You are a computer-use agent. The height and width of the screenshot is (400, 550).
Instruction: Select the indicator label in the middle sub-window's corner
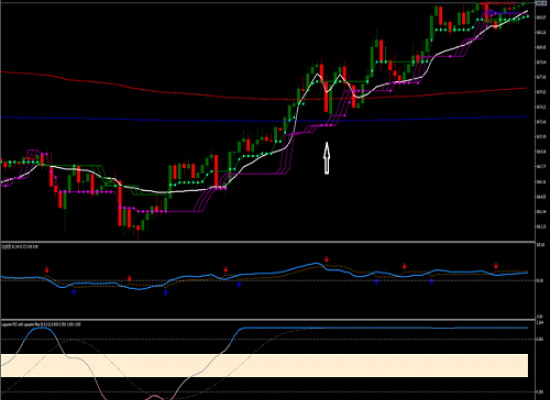point(20,247)
